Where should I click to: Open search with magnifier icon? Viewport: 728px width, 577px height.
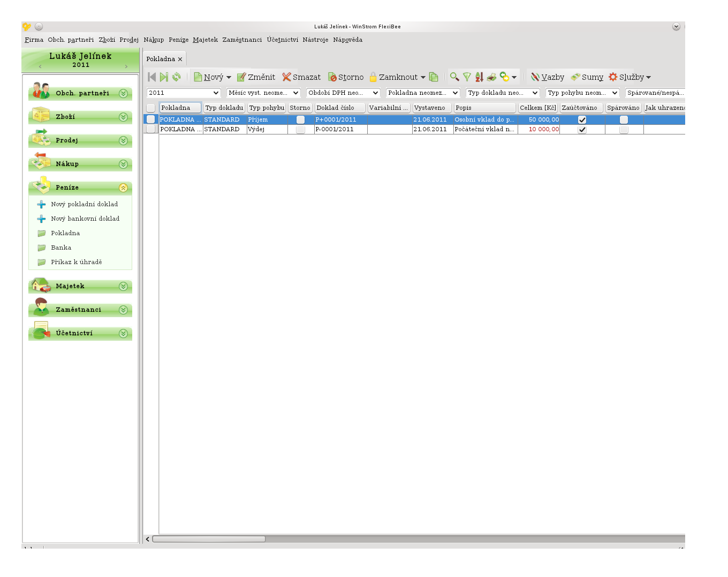454,77
